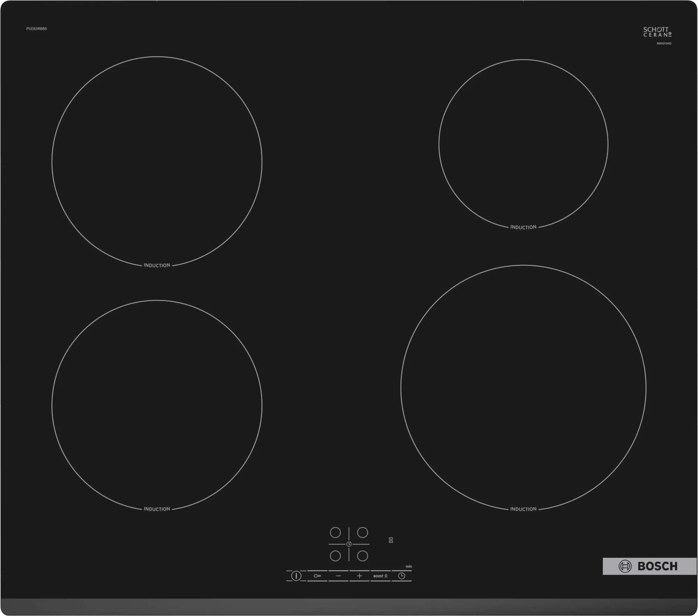Click the INDUCTION label under rear-right zone
The width and height of the screenshot is (698, 616).
523,227
